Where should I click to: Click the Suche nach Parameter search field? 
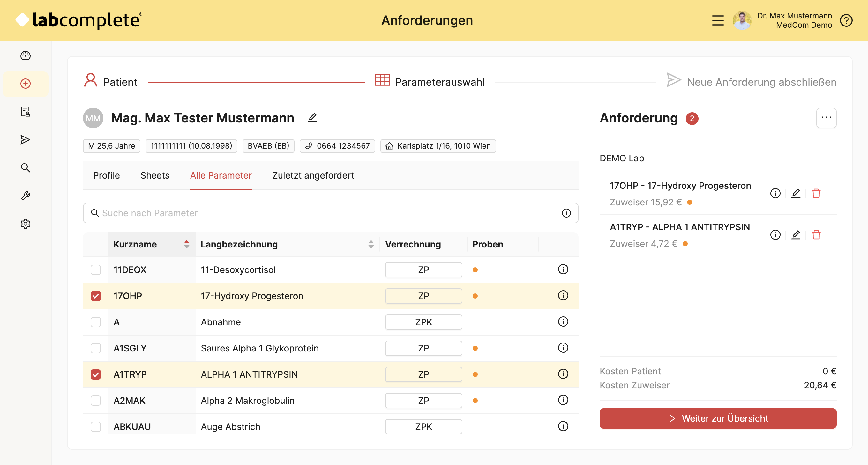(x=236, y=213)
